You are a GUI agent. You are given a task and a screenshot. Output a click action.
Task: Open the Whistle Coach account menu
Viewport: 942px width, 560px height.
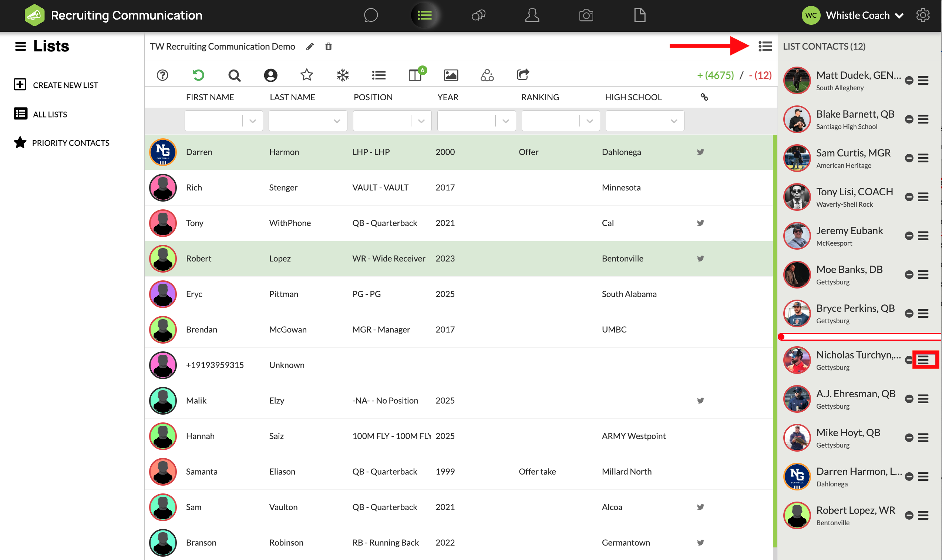[852, 16]
